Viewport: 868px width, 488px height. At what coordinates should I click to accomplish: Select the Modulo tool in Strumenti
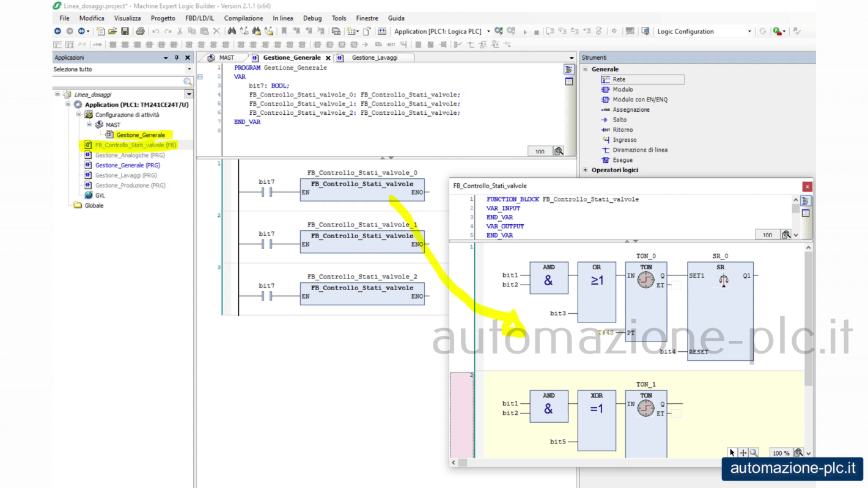(617, 89)
